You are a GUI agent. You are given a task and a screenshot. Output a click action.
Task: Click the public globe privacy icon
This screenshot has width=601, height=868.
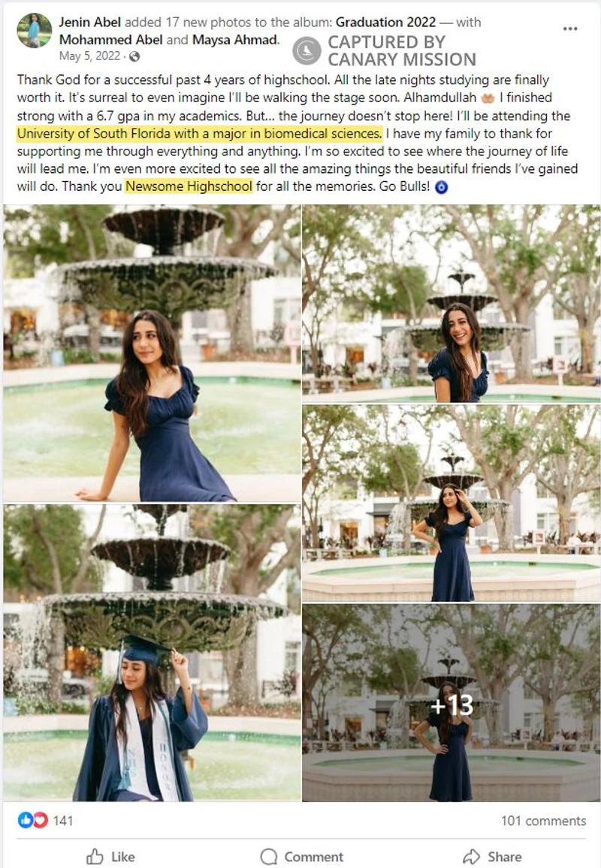(134, 56)
